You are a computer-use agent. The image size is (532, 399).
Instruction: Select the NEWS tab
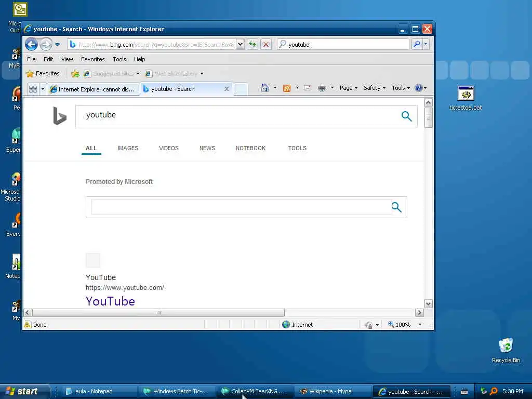(207, 148)
